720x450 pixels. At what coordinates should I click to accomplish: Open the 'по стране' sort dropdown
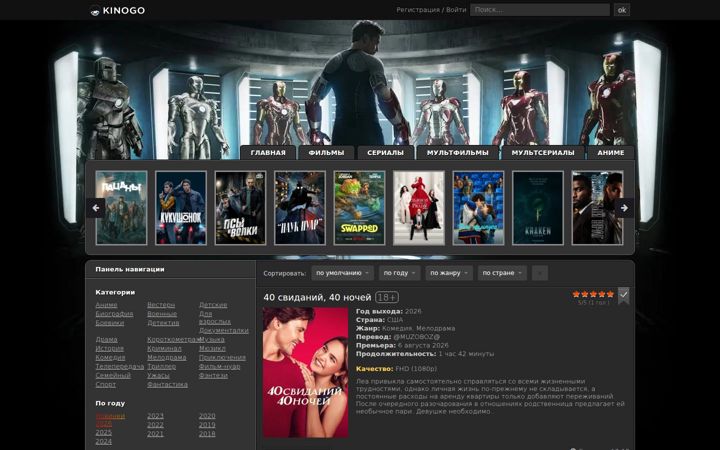[x=502, y=273]
